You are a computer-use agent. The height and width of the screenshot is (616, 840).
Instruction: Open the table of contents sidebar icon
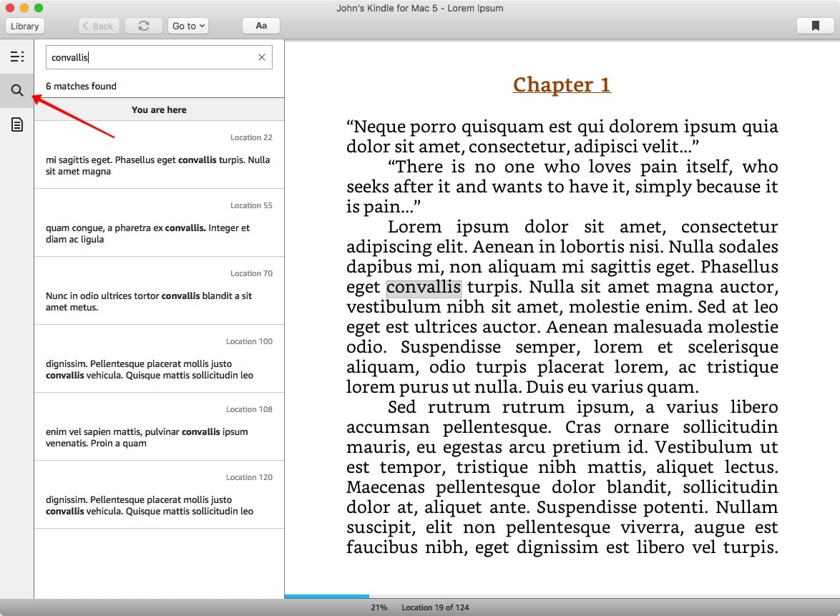pos(17,56)
